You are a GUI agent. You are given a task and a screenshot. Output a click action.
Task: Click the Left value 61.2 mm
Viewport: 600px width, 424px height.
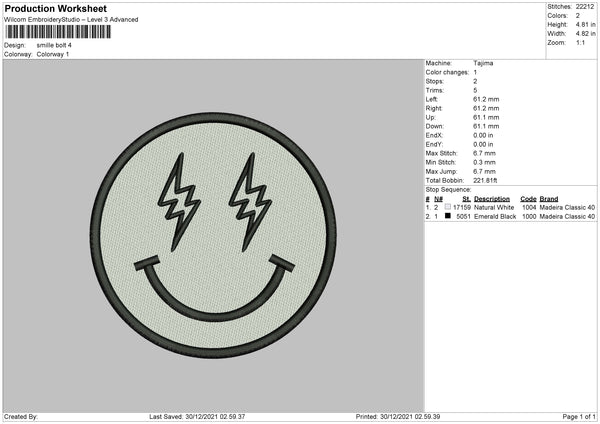(486, 99)
